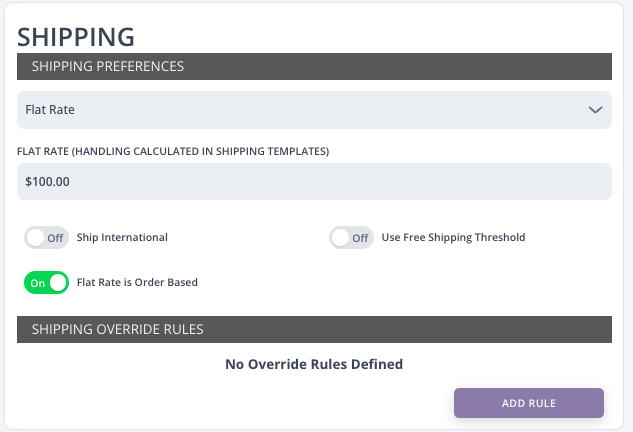Click the Ship International label text
Screen dimensions: 633x432
click(x=122, y=238)
